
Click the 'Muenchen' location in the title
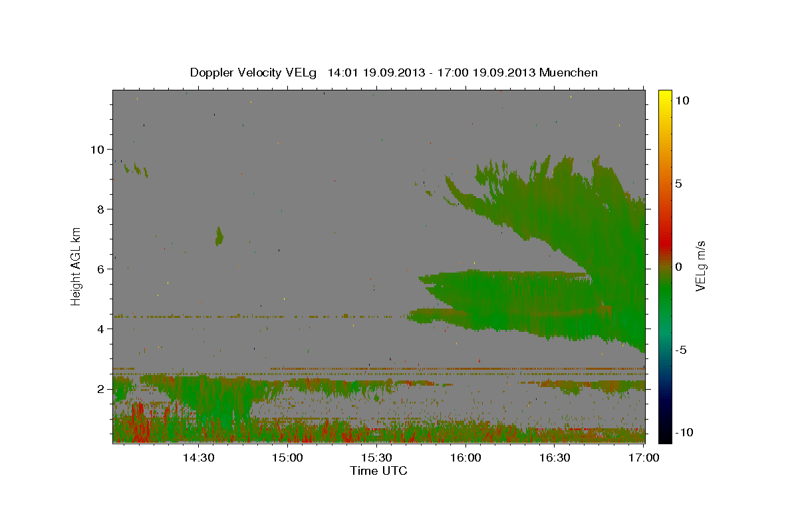click(x=569, y=72)
